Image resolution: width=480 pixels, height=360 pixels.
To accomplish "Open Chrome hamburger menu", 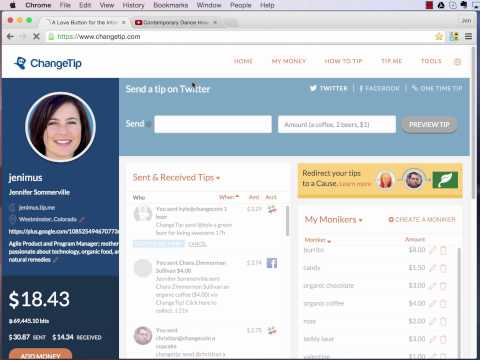I will click(x=468, y=36).
